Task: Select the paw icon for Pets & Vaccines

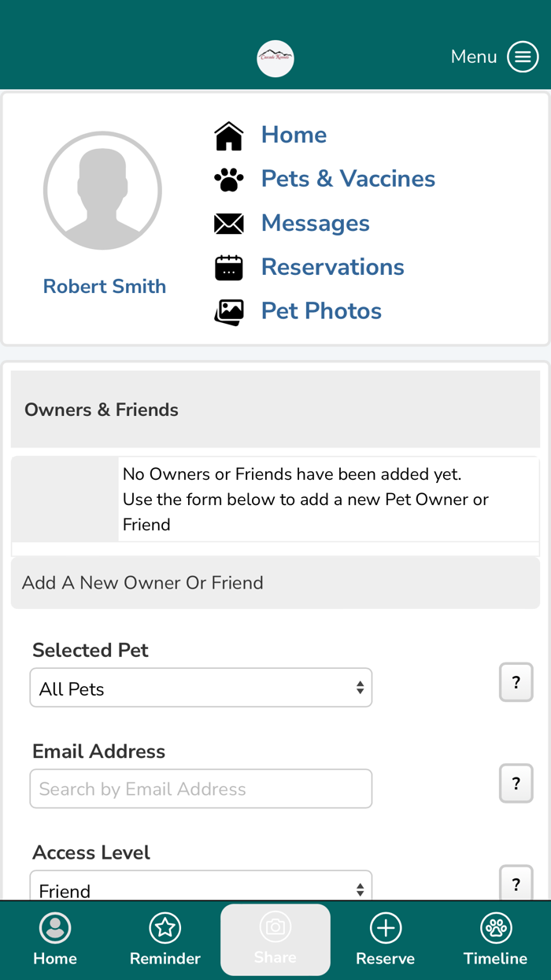Action: click(x=228, y=179)
